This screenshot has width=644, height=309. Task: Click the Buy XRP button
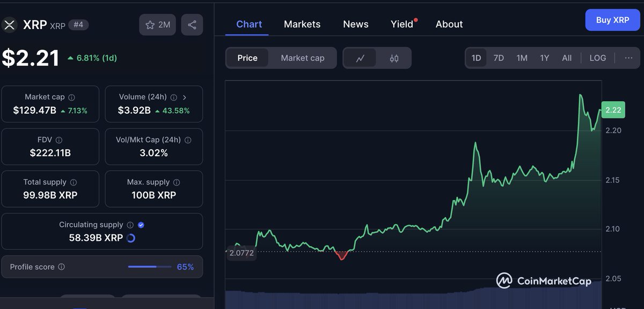pyautogui.click(x=612, y=20)
